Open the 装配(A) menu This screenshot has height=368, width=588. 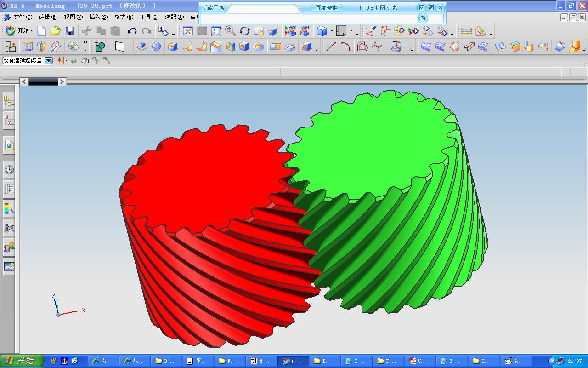(x=174, y=17)
